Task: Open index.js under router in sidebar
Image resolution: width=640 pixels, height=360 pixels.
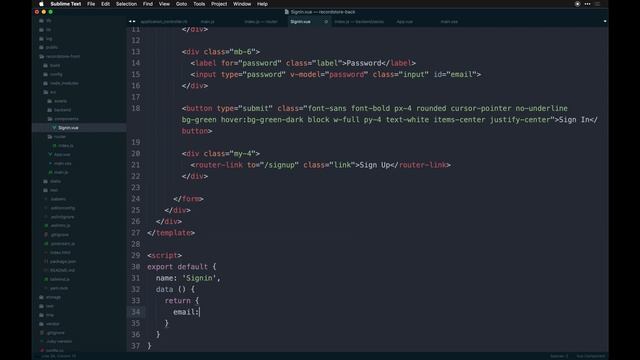Action: click(65, 146)
